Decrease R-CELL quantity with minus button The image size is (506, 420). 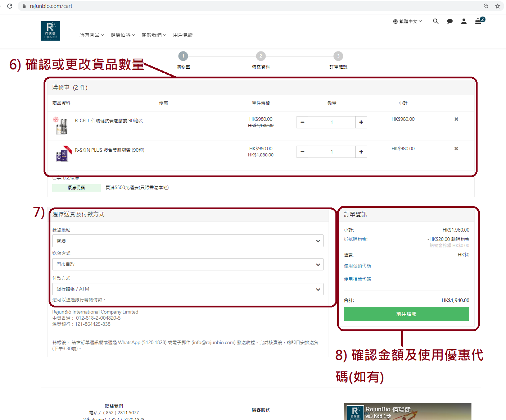[x=303, y=122]
